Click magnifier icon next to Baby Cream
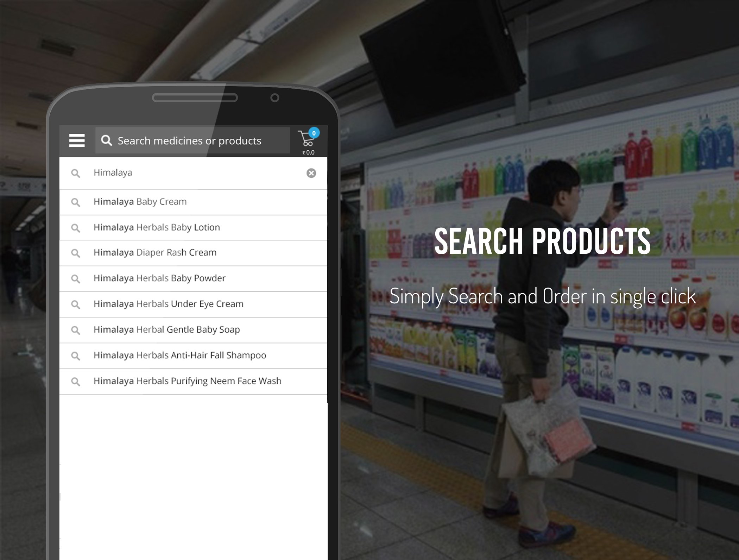Image resolution: width=739 pixels, height=560 pixels. tap(75, 202)
